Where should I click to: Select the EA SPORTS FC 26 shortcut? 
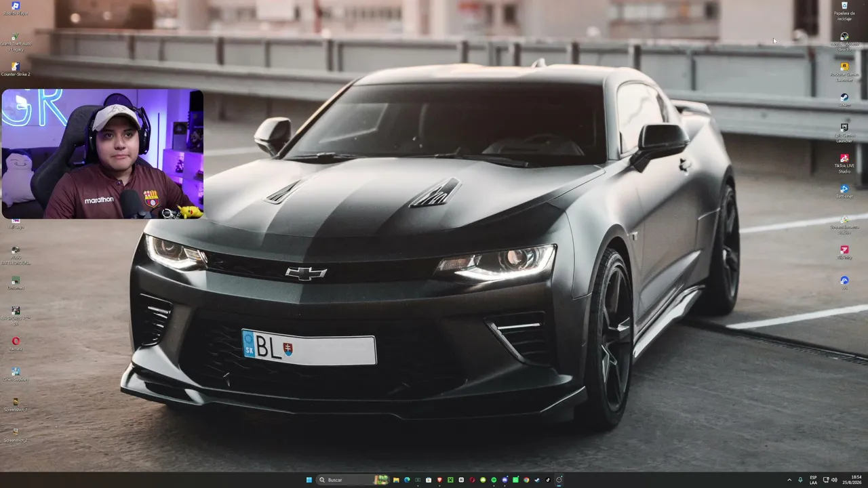click(x=16, y=316)
